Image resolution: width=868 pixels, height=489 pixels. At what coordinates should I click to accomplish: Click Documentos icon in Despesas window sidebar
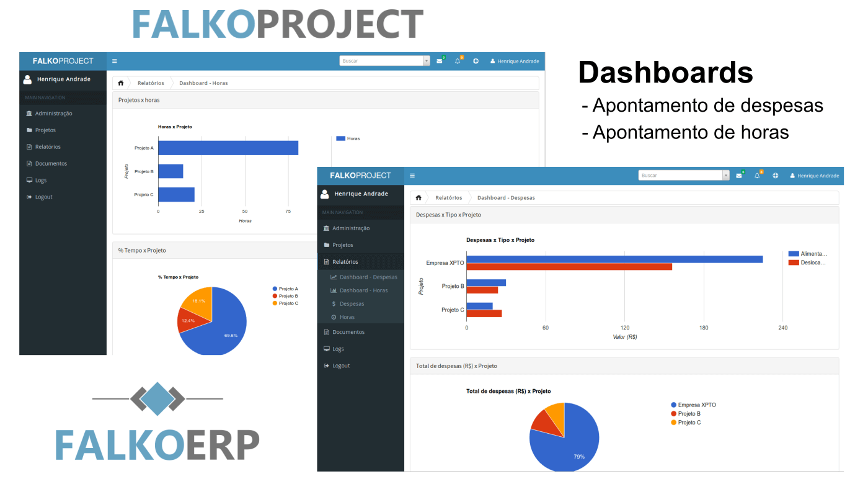327,332
